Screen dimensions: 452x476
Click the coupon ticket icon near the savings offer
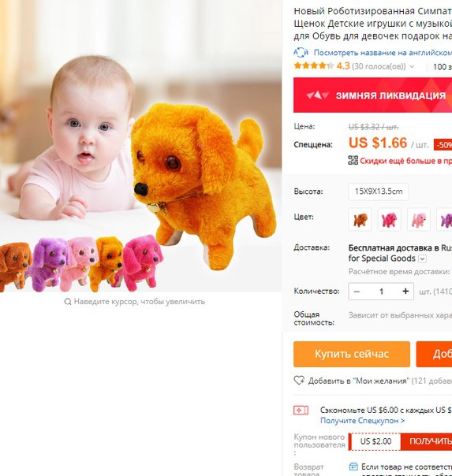tap(301, 411)
